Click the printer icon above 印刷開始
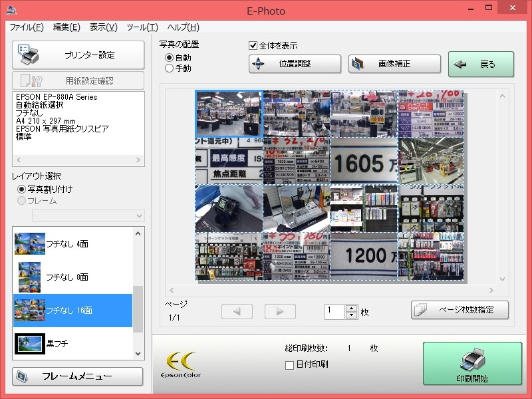The image size is (532, 399). coord(473,360)
